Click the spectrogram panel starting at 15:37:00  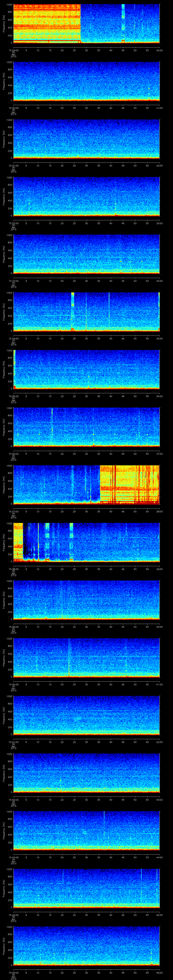tap(86, 485)
